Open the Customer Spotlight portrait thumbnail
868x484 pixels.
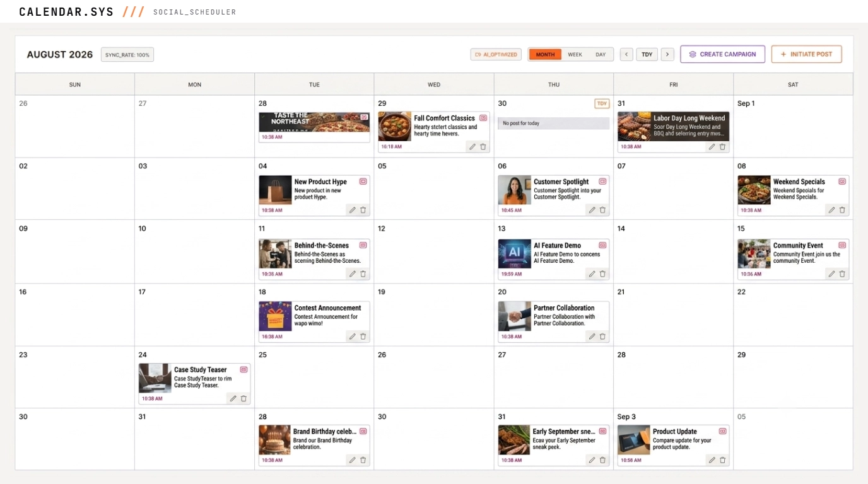(515, 190)
